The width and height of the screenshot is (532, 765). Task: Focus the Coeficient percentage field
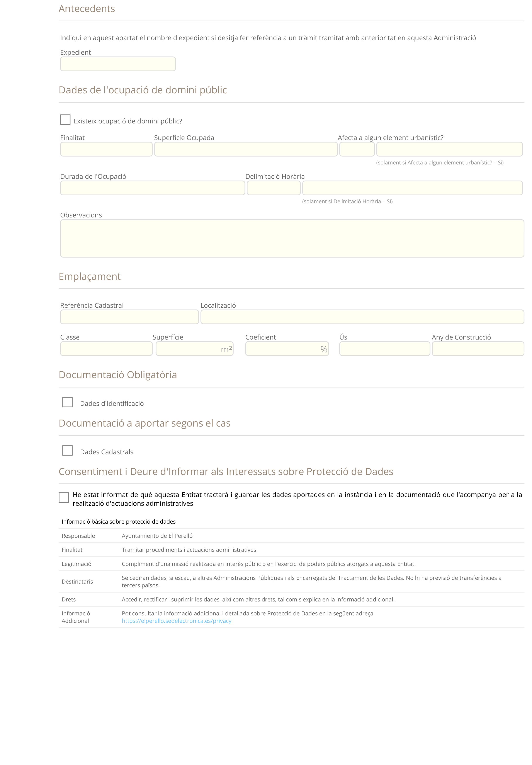(x=287, y=349)
